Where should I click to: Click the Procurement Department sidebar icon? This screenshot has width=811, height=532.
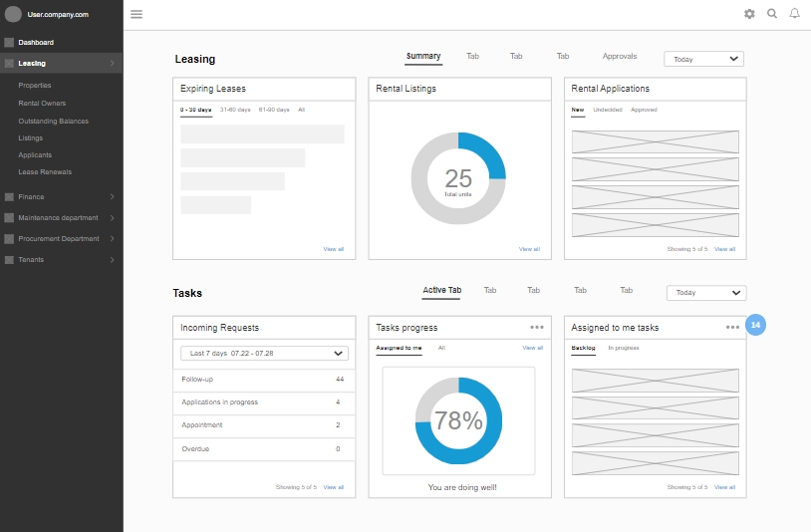pos(9,239)
